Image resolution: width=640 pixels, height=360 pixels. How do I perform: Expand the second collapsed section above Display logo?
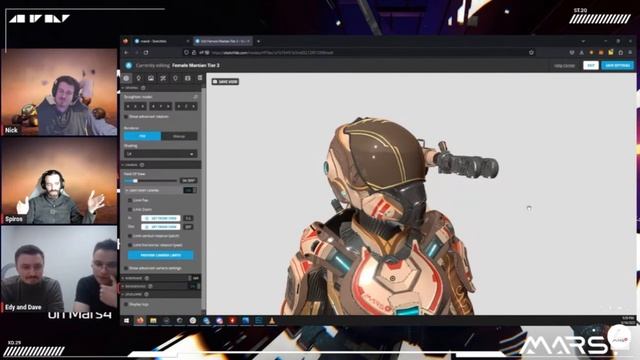[161, 286]
